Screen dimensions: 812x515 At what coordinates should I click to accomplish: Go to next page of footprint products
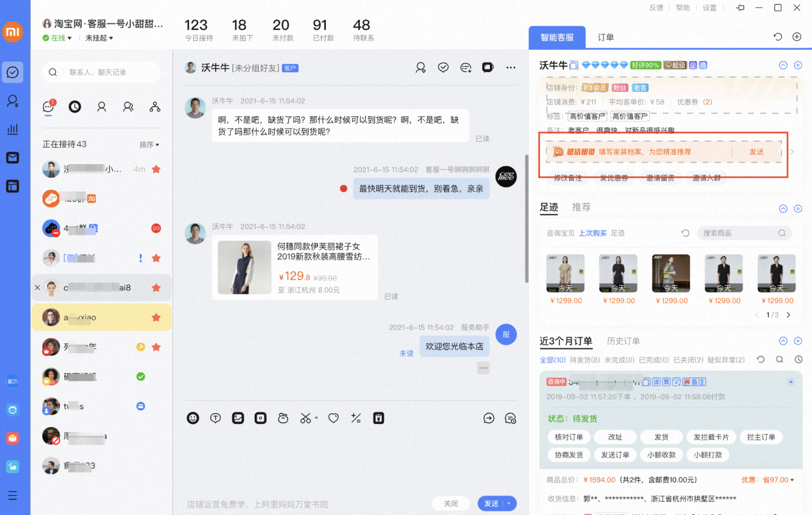[x=788, y=315]
